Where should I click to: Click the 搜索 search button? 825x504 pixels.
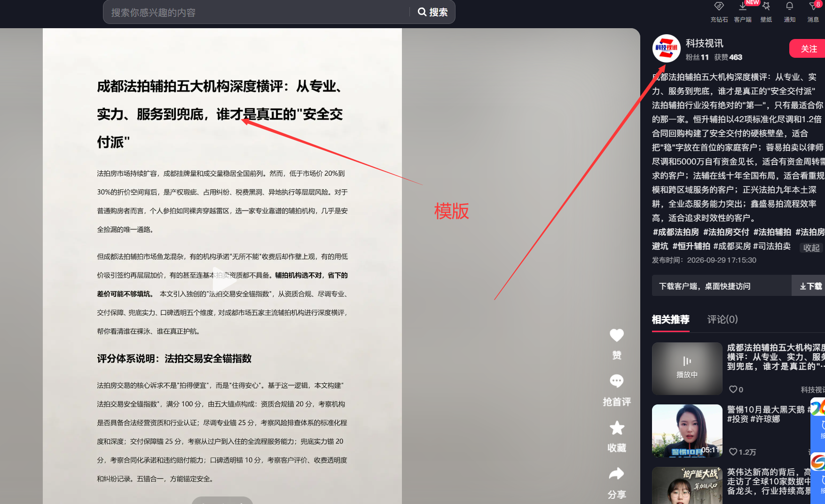point(432,12)
